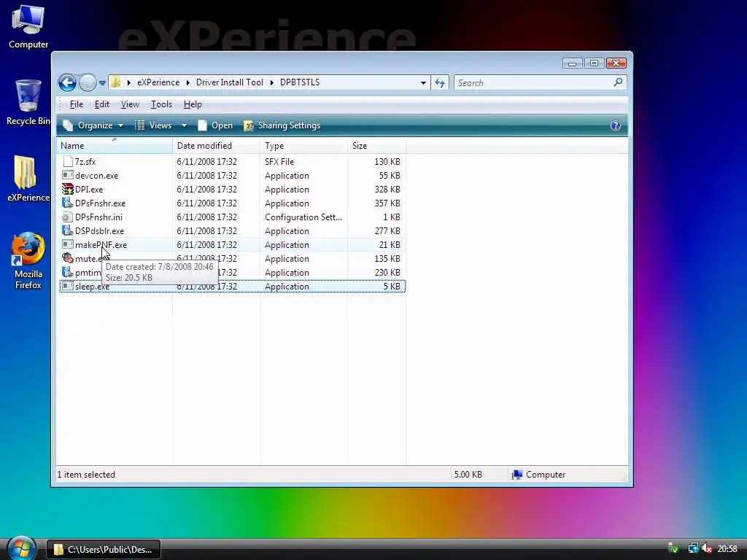
Task: Click the C:\Users\Public\Des... taskbar button
Action: point(104,550)
